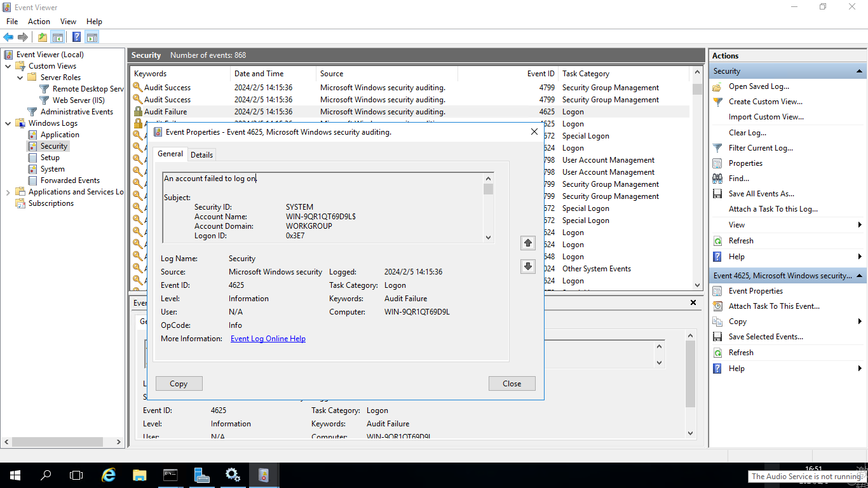The height and width of the screenshot is (488, 868).
Task: Close the preview pane with its X
Action: pos(693,303)
